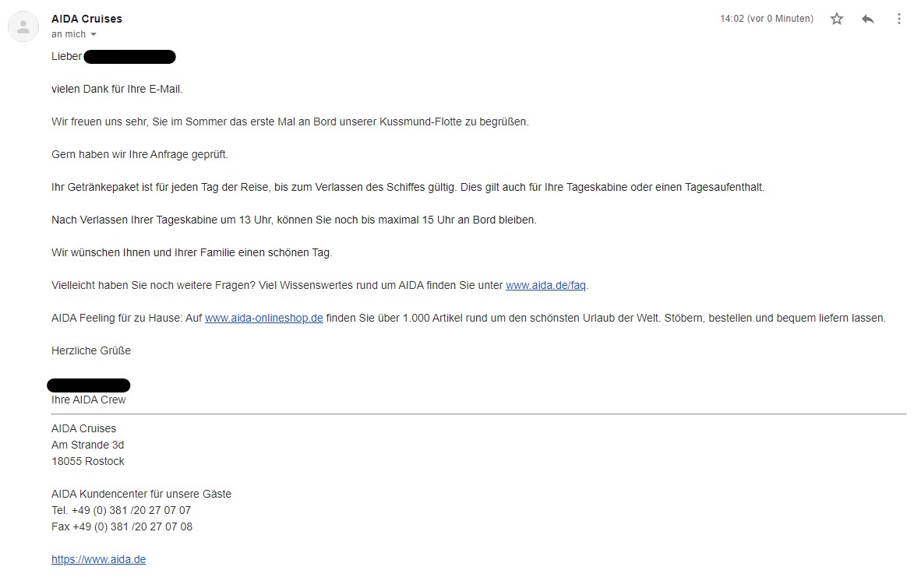Screen dimensions: 914x588
Task: Open the https://www.aida.de footer link
Action: (98, 559)
